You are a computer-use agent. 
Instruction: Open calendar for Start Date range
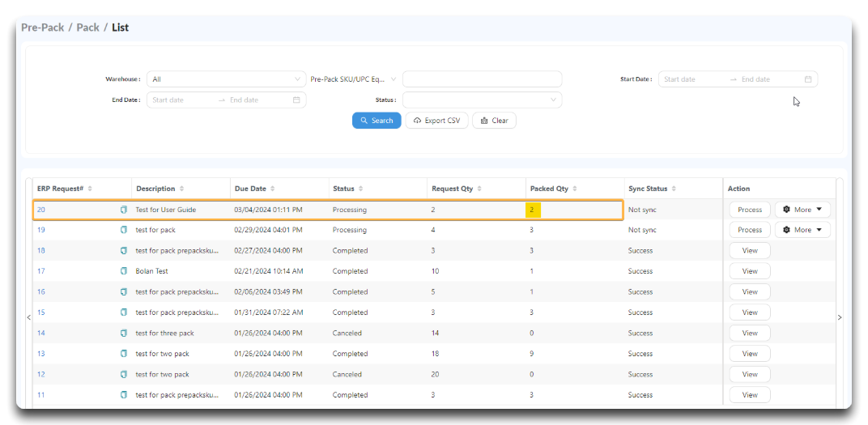(x=807, y=79)
